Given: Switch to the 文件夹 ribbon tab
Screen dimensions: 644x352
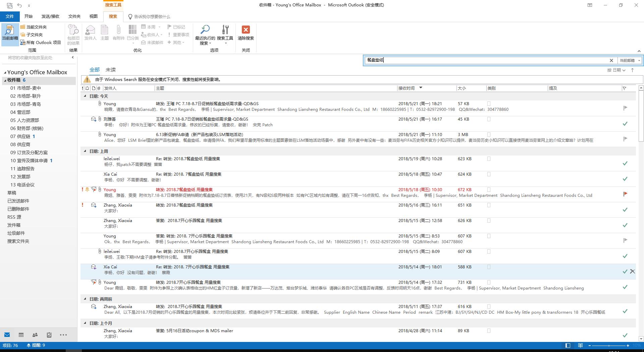Looking at the screenshot, I should point(74,16).
